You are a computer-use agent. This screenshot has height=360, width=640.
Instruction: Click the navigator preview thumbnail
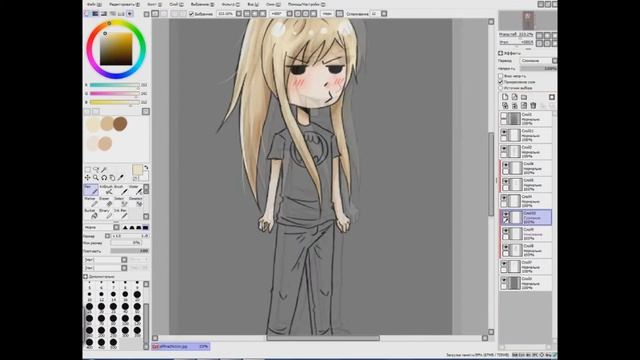[x=528, y=20]
